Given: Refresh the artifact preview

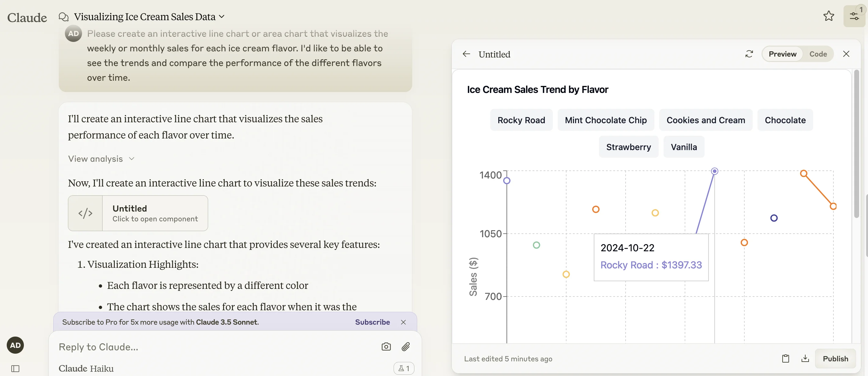Looking at the screenshot, I should 749,54.
